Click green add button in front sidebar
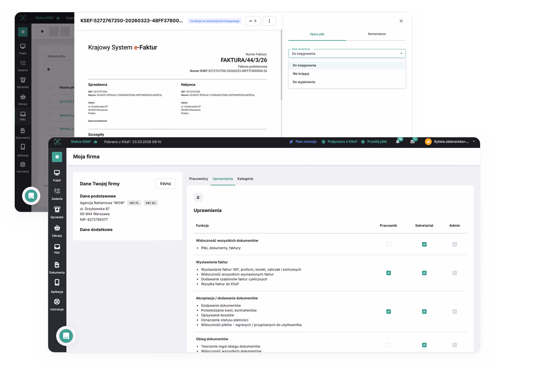The width and height of the screenshot is (548, 392). point(57,157)
